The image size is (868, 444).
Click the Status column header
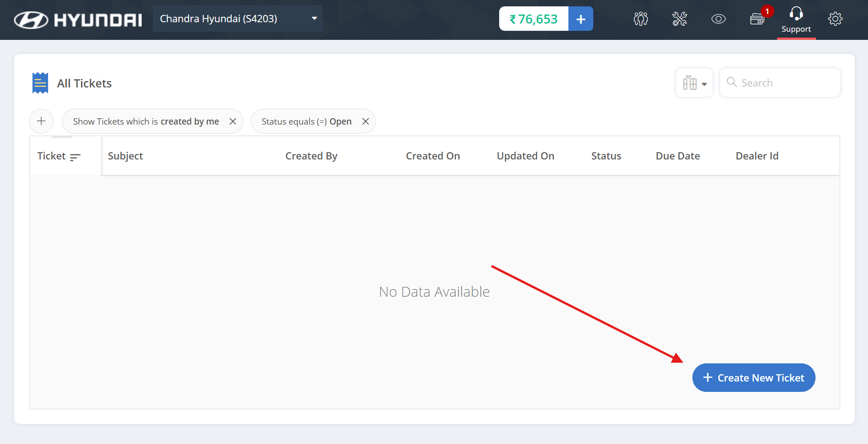(x=606, y=156)
